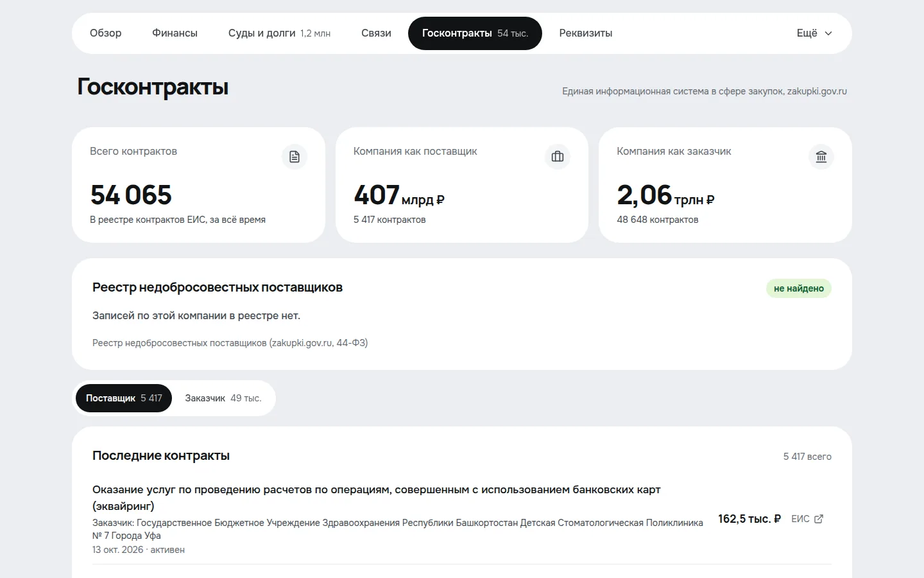The height and width of the screenshot is (578, 924).
Task: Click В реестре контрактов ЕИС caption
Action: pyautogui.click(x=178, y=220)
